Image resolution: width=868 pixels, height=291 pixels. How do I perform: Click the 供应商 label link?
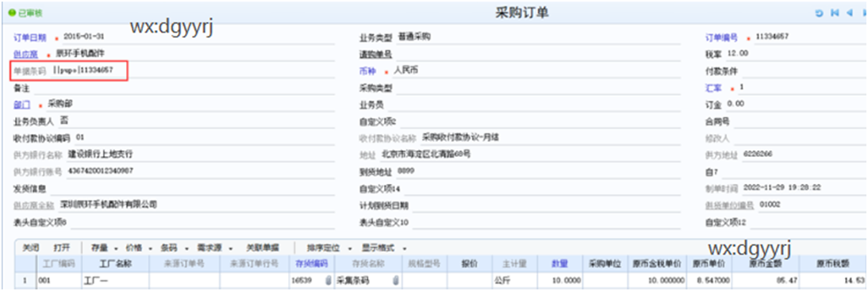[x=25, y=54]
